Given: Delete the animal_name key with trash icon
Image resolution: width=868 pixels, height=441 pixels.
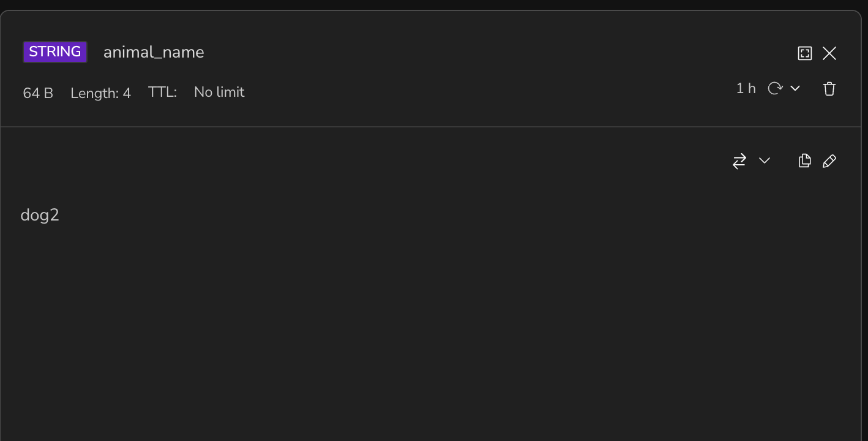Looking at the screenshot, I should tap(829, 89).
